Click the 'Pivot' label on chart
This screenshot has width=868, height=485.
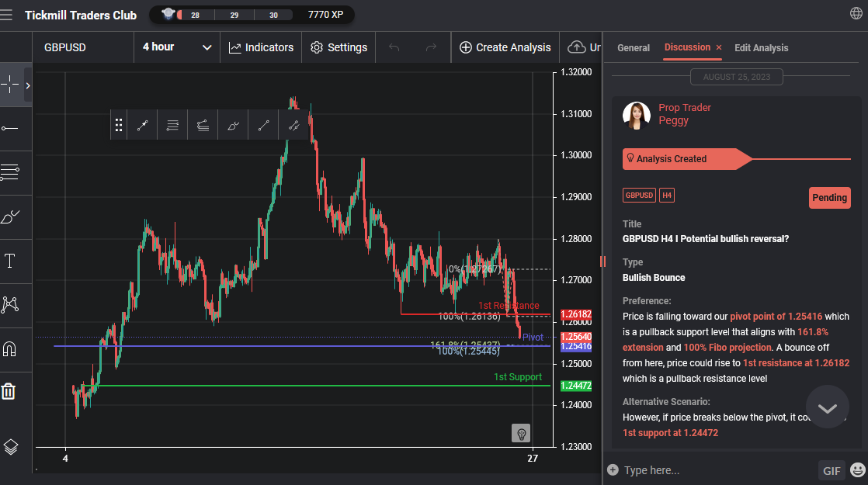tap(533, 337)
